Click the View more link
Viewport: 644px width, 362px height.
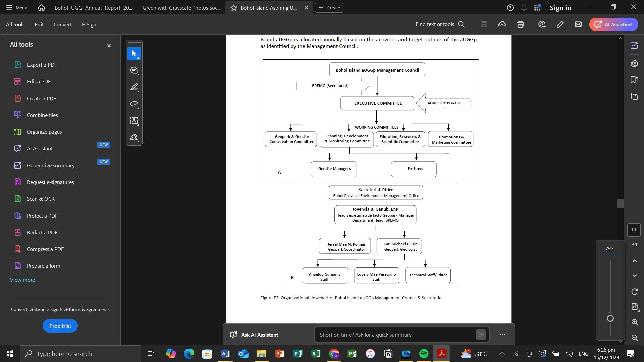[22, 280]
